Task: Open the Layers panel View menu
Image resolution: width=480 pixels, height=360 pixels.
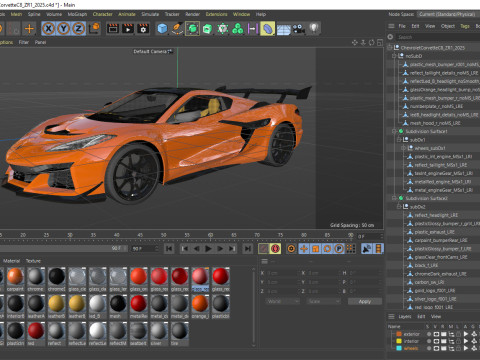Action: coord(436,316)
